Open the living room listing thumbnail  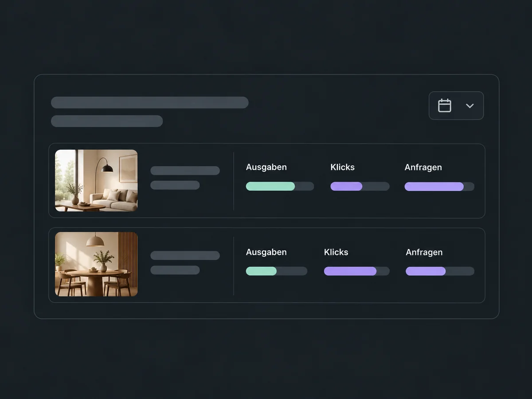tap(96, 180)
